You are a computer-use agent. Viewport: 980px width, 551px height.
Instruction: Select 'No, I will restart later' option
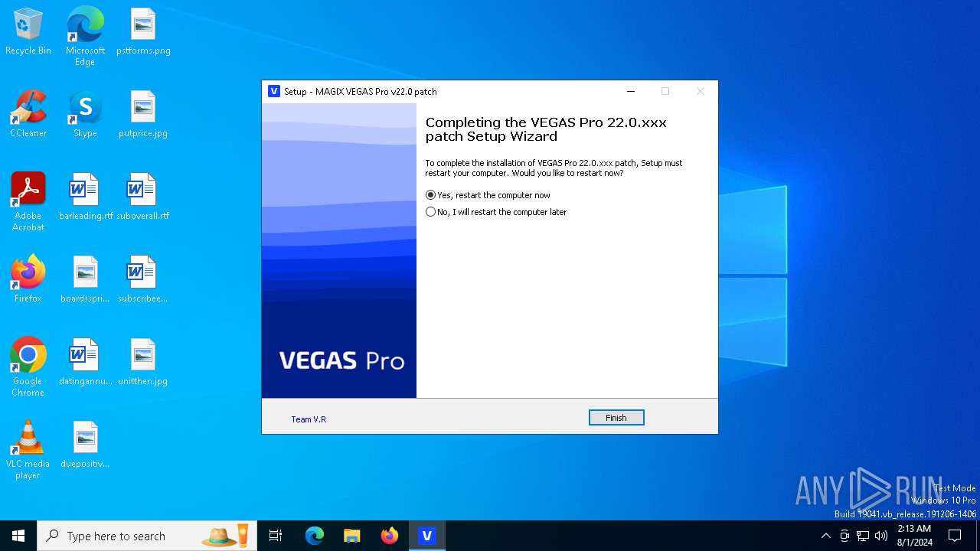(496, 212)
